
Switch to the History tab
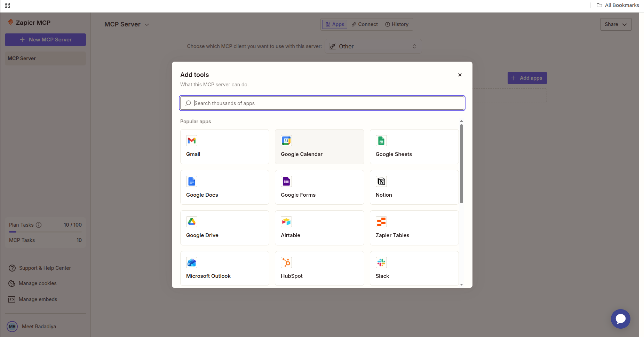point(397,24)
